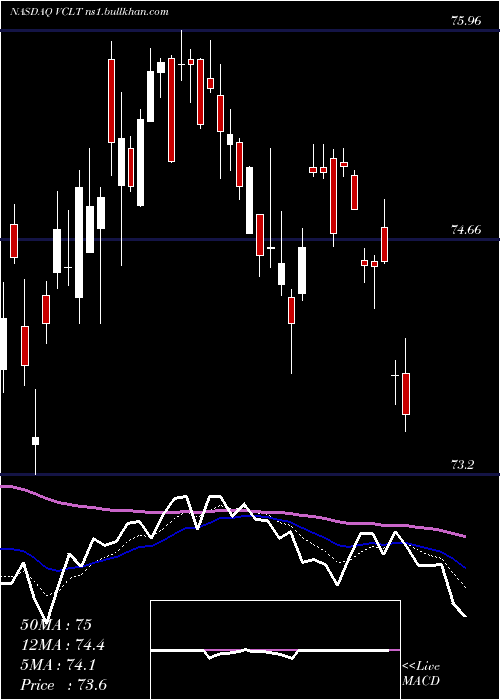
Task: Click the 73.2 price level label
Action: 462,465
